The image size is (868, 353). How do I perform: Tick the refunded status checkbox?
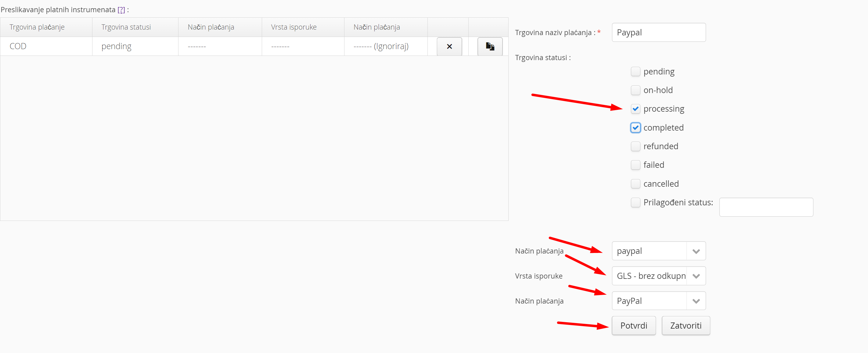tap(635, 146)
